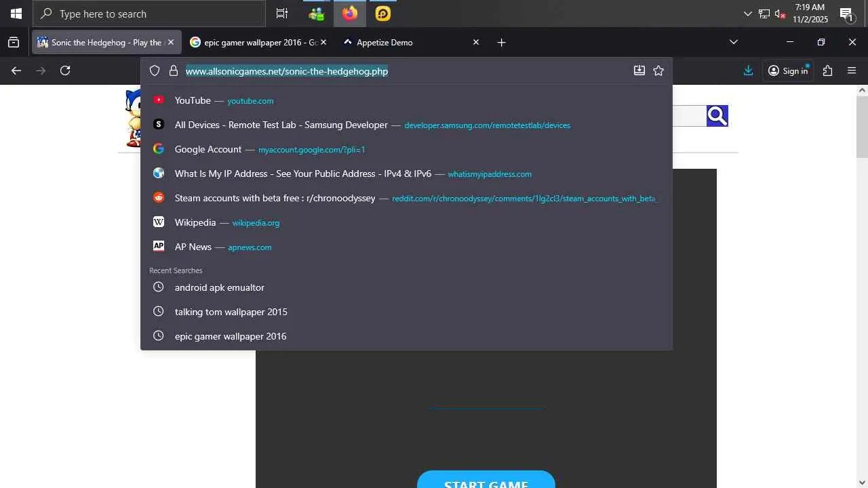Switch to the Sonic the Hedgehog tab

[x=106, y=42]
